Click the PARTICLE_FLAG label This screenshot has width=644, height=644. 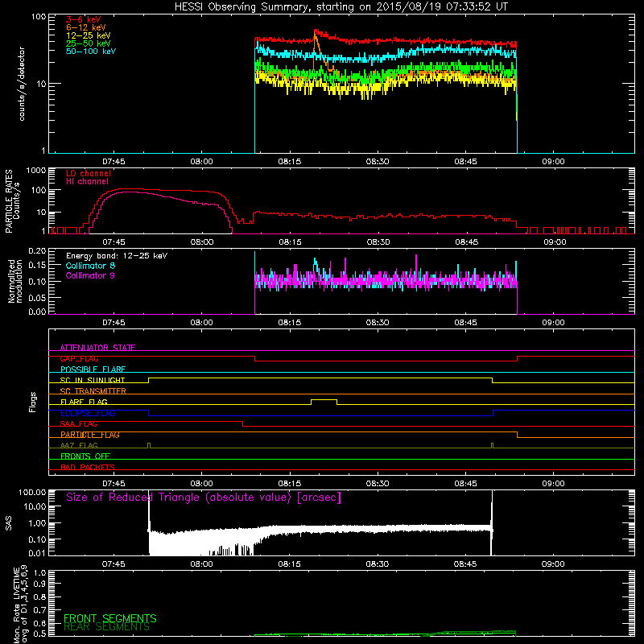[90, 435]
